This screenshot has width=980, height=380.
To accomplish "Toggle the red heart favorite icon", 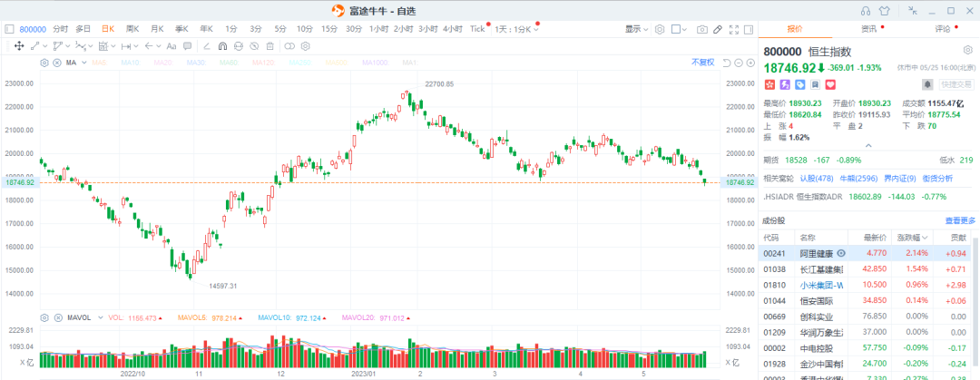I will (x=830, y=84).
